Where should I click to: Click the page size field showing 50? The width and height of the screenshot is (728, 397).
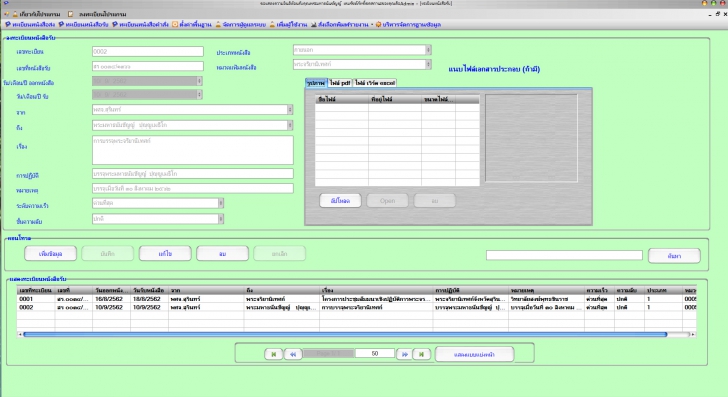[x=375, y=353]
